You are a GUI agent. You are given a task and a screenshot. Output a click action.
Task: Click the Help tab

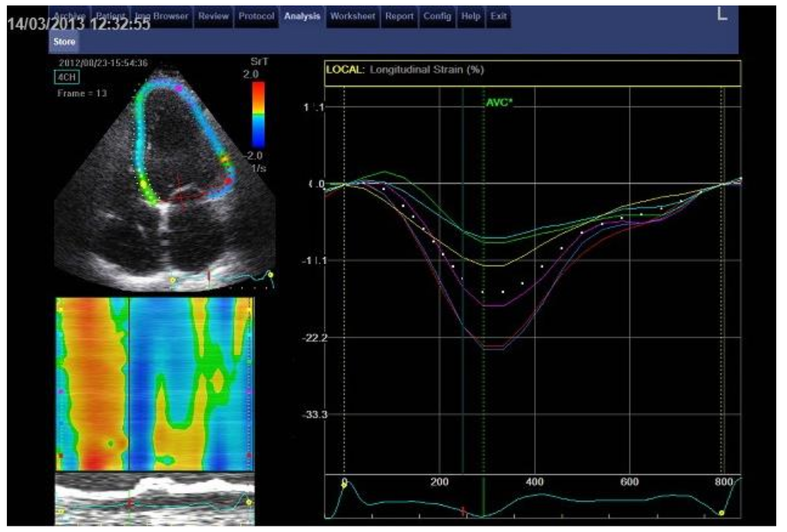471,16
